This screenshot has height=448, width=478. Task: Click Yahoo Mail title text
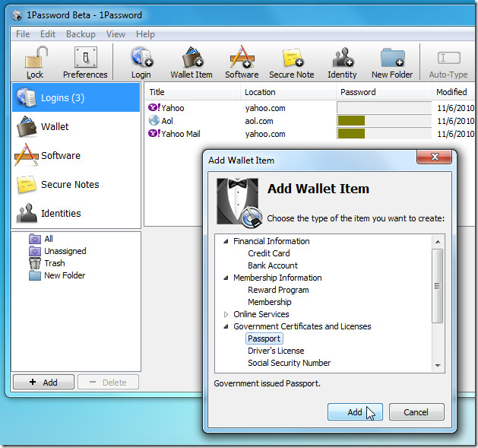pyautogui.click(x=181, y=134)
